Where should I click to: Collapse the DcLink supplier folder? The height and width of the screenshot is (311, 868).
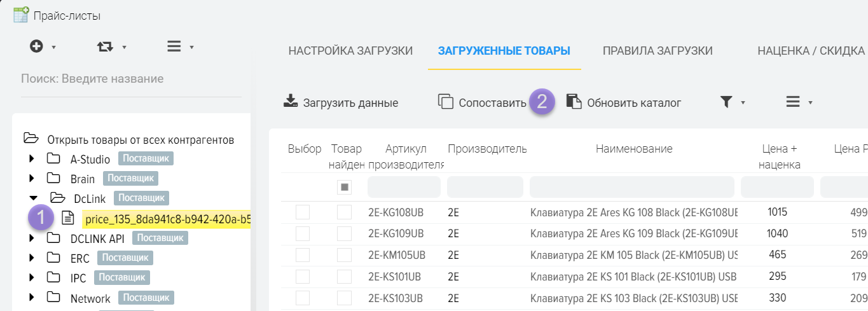click(x=34, y=198)
